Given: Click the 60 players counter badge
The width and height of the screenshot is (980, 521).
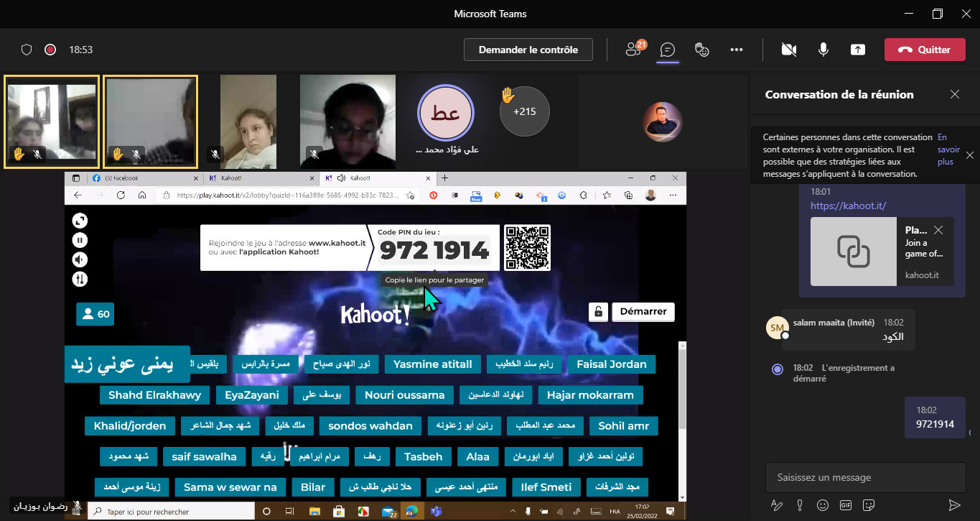Looking at the screenshot, I should (x=95, y=314).
